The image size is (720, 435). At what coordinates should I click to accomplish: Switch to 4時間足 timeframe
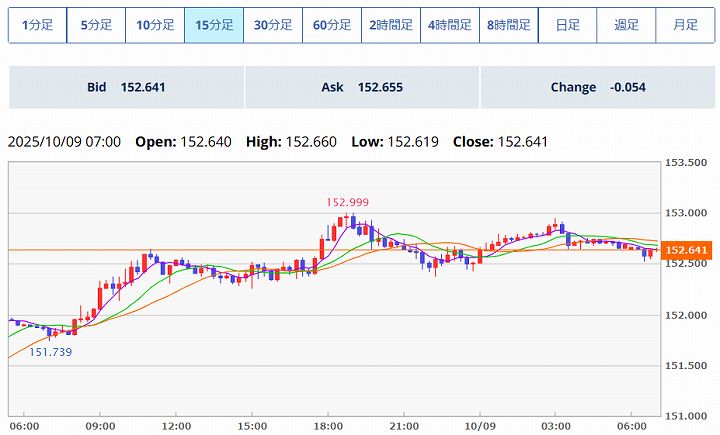(450, 25)
